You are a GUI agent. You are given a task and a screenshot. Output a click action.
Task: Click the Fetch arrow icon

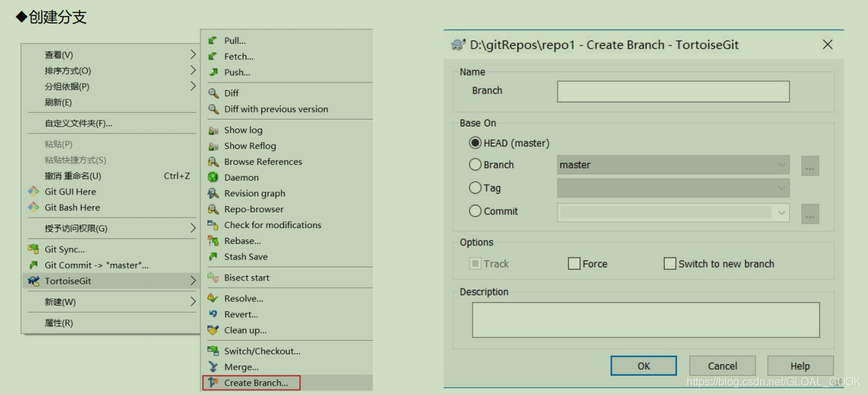pos(213,56)
